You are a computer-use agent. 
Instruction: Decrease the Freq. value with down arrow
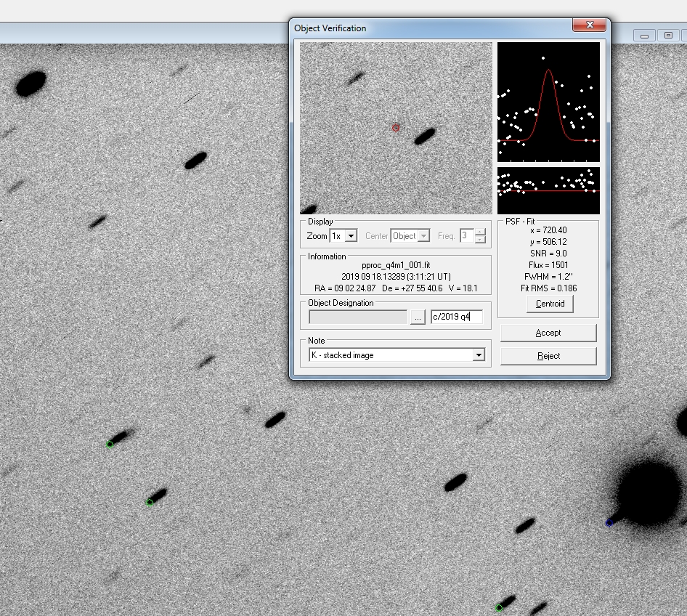click(480, 239)
